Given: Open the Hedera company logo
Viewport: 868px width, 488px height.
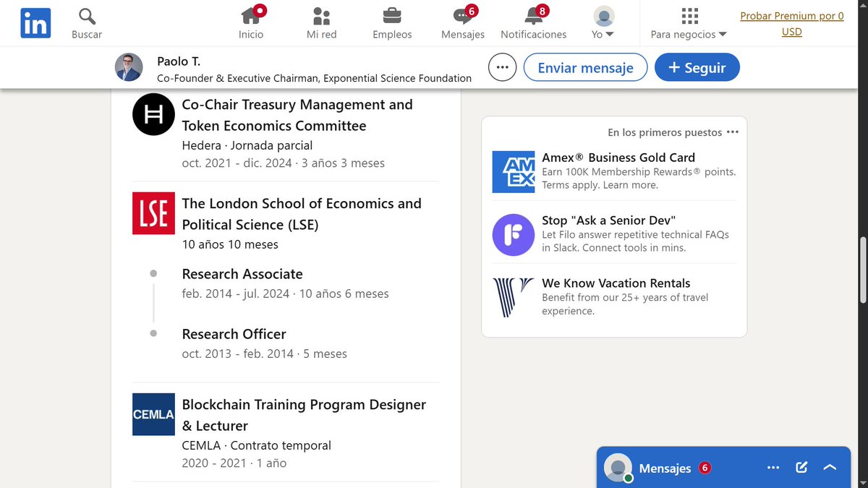Looking at the screenshot, I should pyautogui.click(x=153, y=114).
